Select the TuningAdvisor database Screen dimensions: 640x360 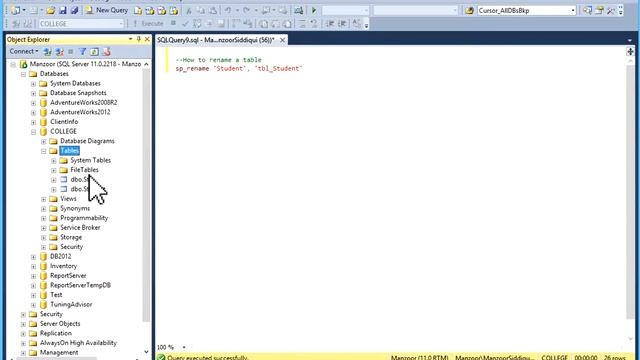pyautogui.click(x=71, y=304)
